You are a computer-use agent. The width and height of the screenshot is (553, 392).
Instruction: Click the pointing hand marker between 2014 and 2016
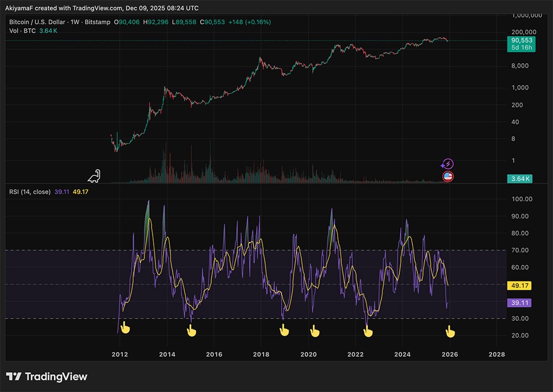(191, 331)
